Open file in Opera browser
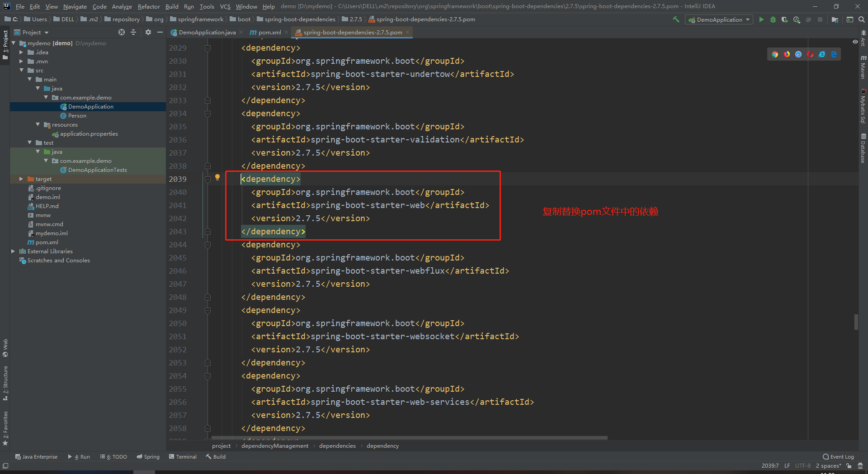This screenshot has height=474, width=868. (x=810, y=54)
